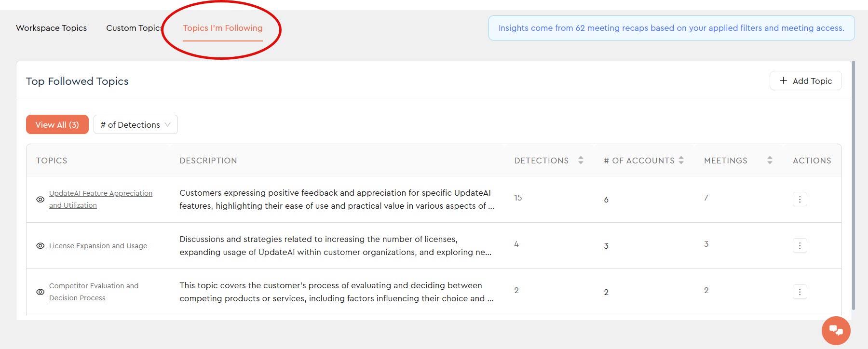Click the Competitor Evaluation description text
The height and width of the screenshot is (349, 868).
coord(337,292)
